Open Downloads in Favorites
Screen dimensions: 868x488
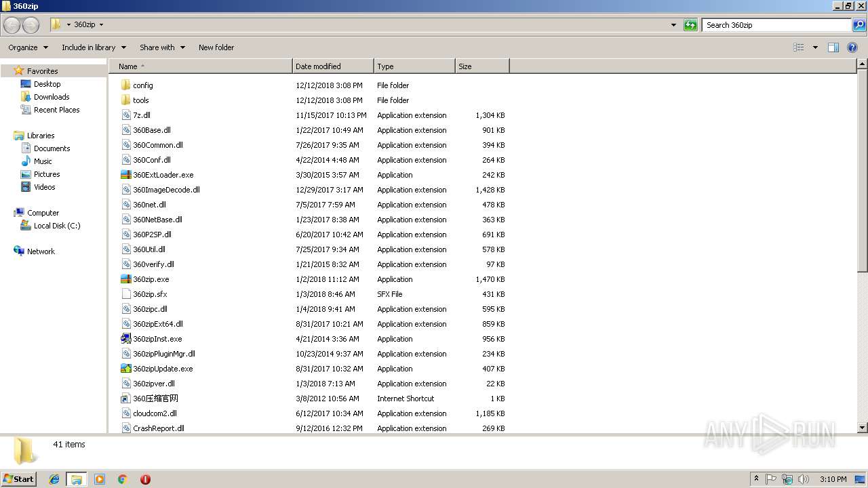point(52,97)
